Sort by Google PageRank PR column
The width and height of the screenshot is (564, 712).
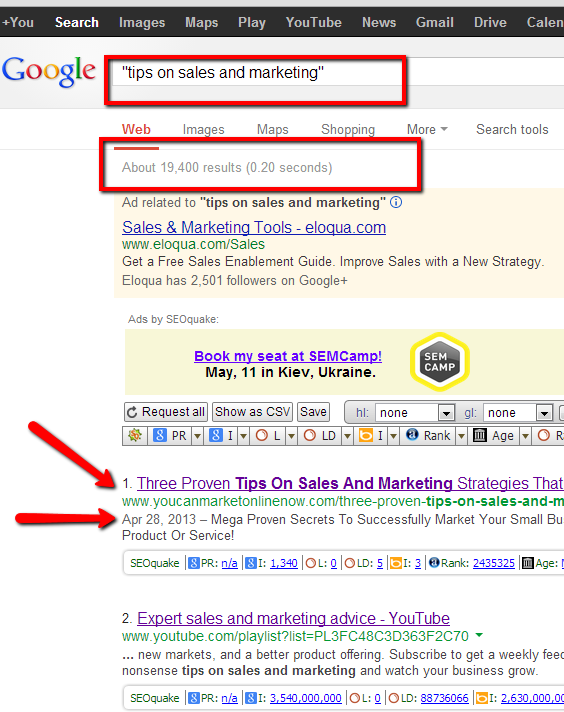[170, 436]
